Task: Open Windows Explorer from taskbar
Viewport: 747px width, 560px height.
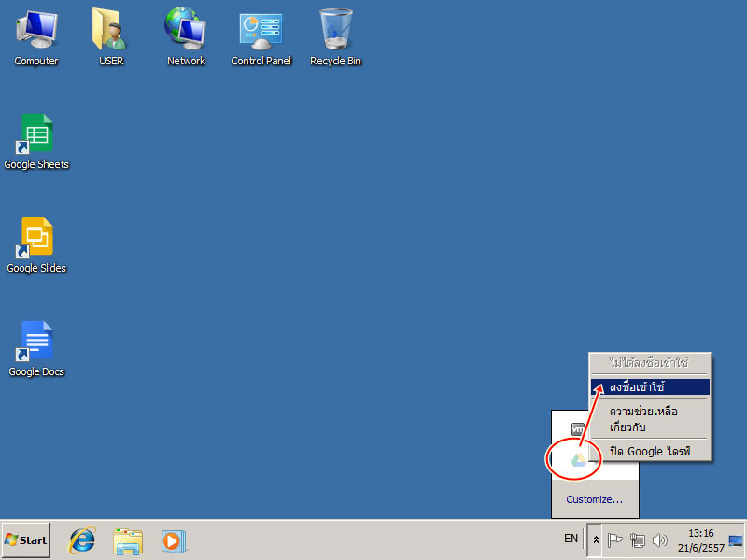Action: point(128,541)
